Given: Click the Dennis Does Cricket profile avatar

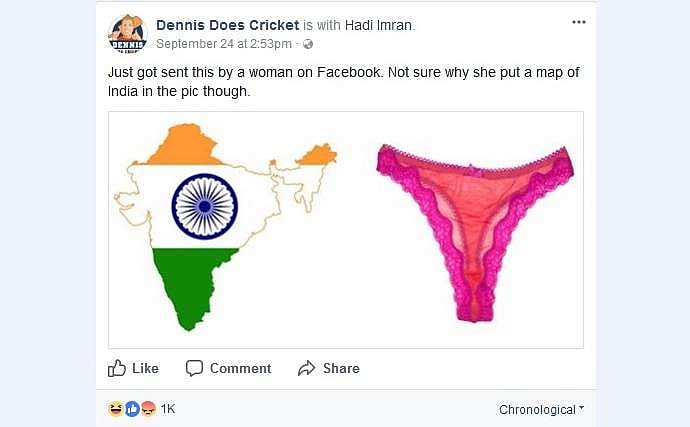Looking at the screenshot, I should [x=127, y=33].
